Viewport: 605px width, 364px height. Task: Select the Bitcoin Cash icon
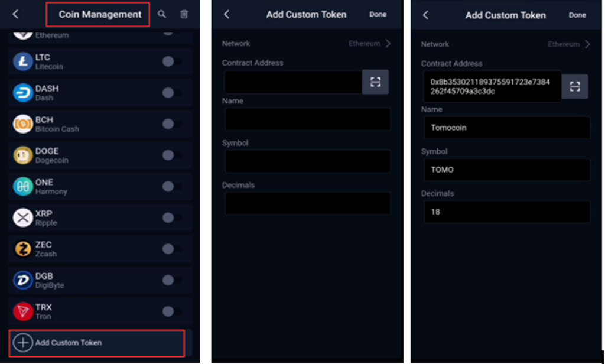tap(23, 124)
